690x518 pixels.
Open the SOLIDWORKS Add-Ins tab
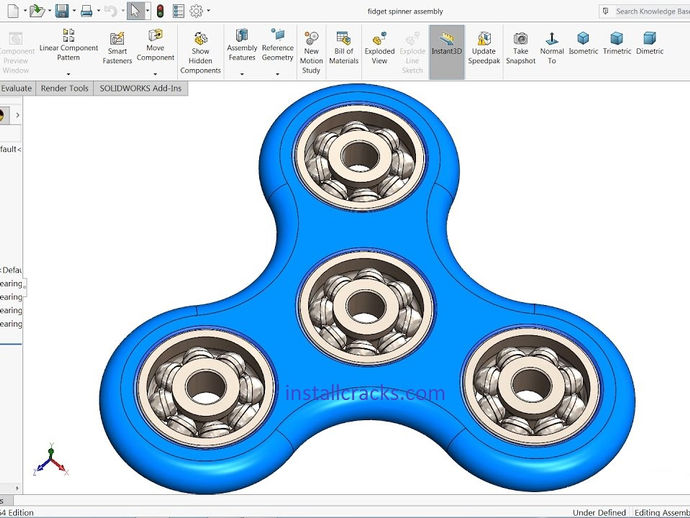click(141, 88)
